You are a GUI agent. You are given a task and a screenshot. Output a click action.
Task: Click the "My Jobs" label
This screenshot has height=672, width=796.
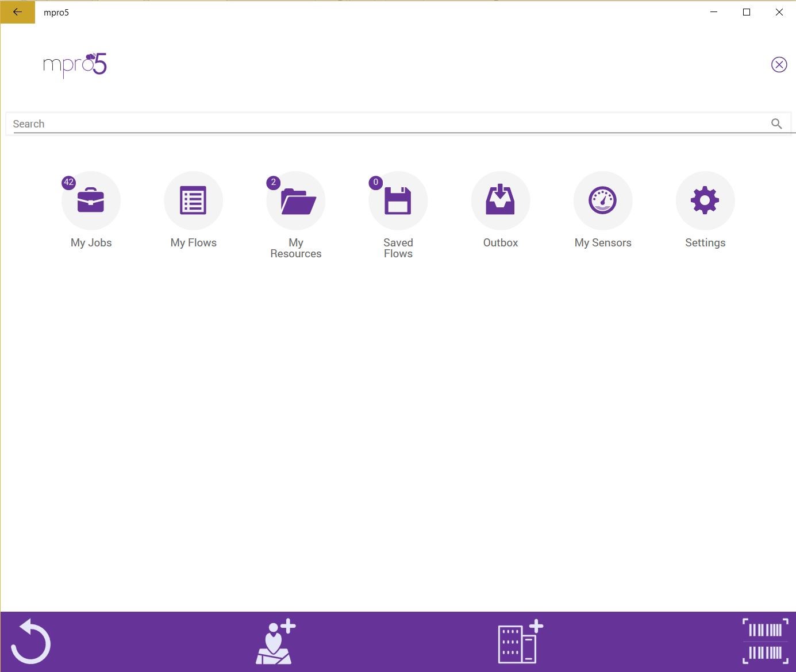tap(91, 243)
